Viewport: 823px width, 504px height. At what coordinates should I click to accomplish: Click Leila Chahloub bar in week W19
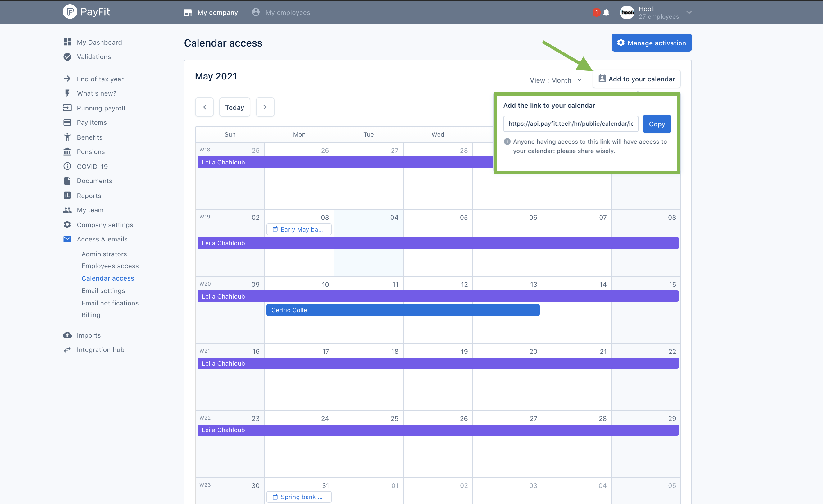[438, 243]
